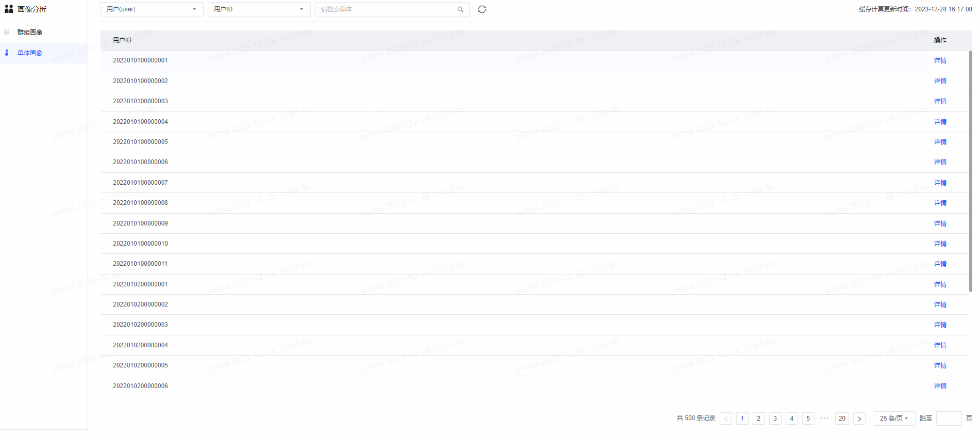Open the 用户(user) dropdown
The image size is (980, 434).
[152, 9]
